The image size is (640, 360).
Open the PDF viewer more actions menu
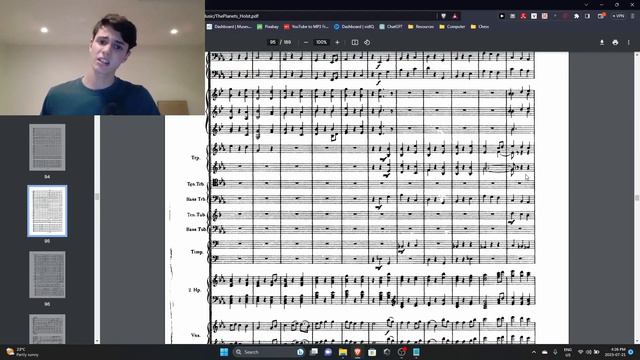[x=629, y=42]
